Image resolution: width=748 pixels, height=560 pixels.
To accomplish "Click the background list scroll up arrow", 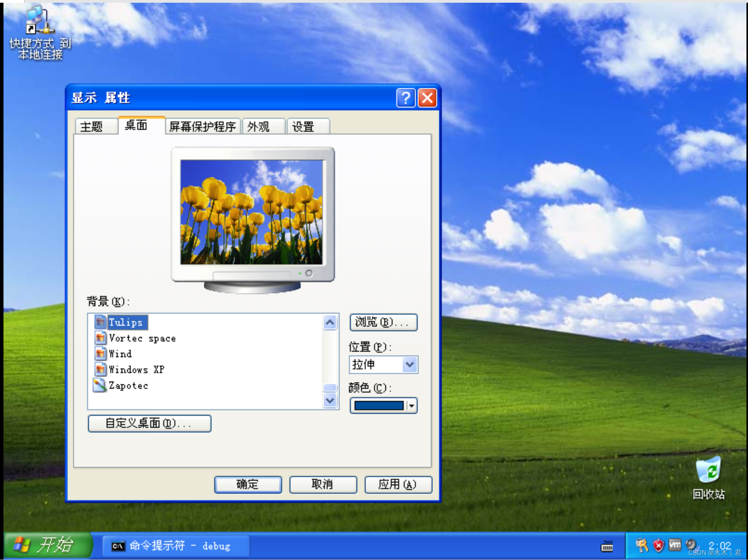I will pyautogui.click(x=330, y=322).
